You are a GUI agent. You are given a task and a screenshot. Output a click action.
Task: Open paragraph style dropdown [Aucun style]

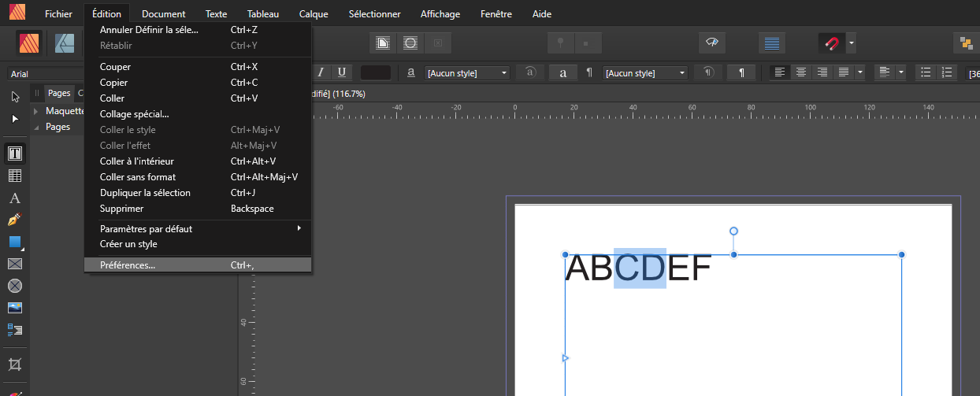(x=645, y=72)
